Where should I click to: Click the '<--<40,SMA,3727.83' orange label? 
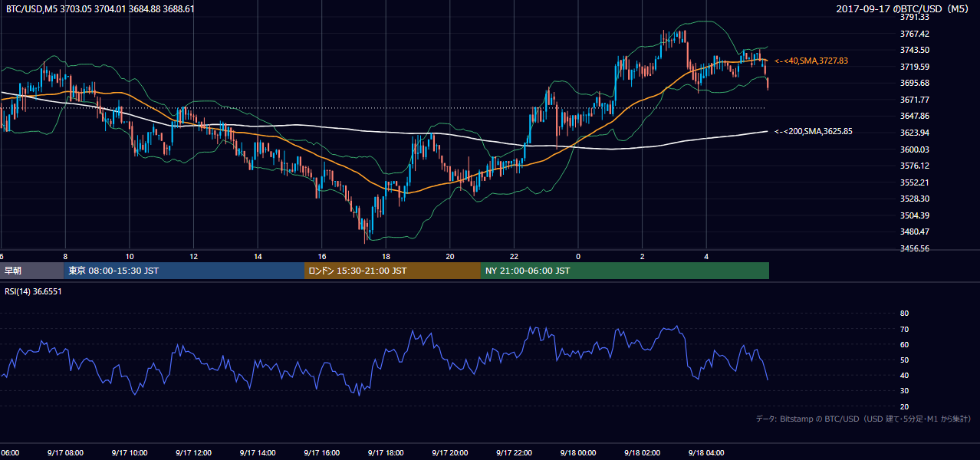click(811, 61)
